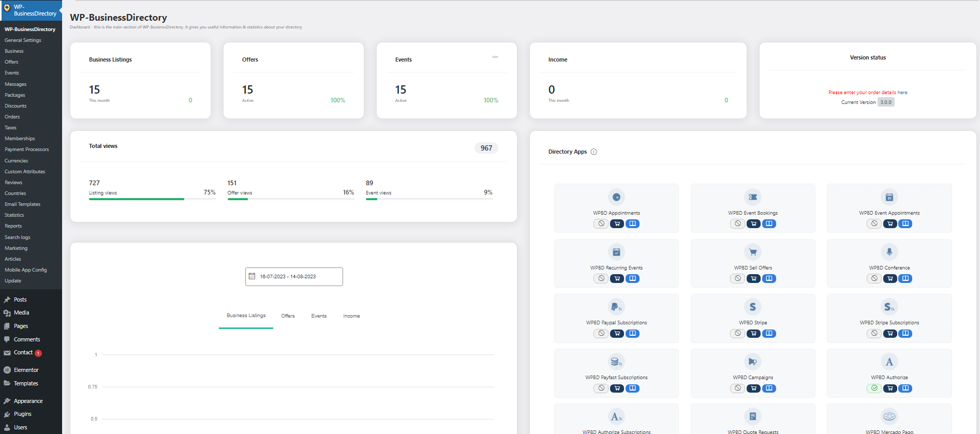Image resolution: width=980 pixels, height=434 pixels.
Task: Open the Statistics page from sidebar
Action: click(14, 215)
